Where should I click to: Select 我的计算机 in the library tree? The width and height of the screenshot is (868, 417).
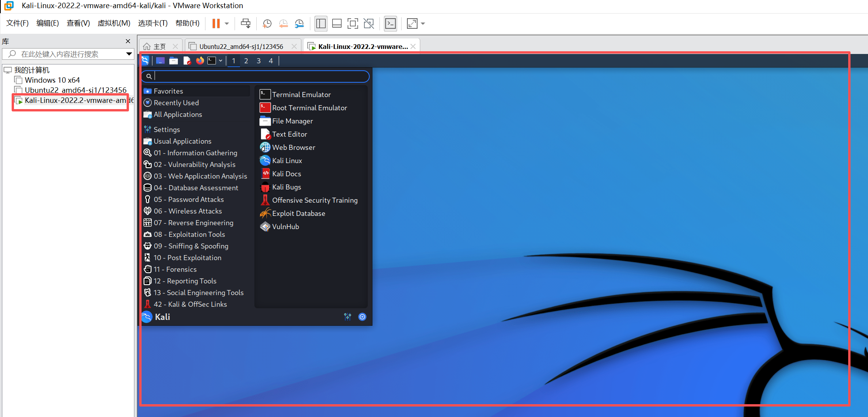(32, 70)
